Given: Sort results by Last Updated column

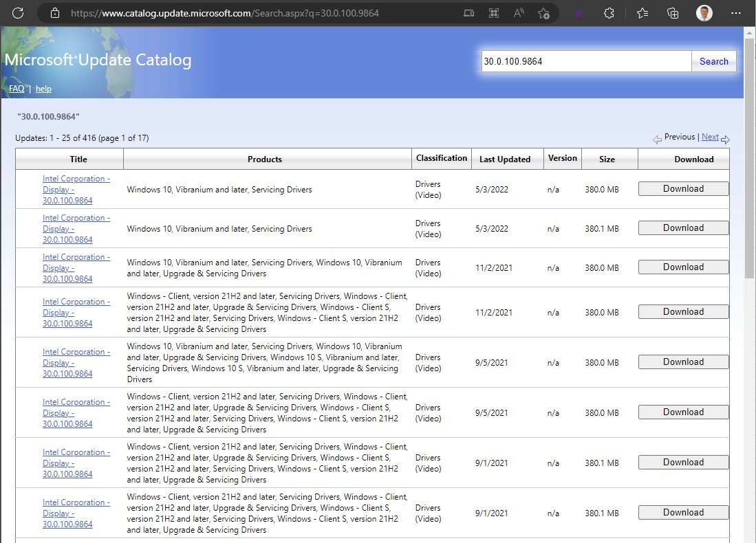Looking at the screenshot, I should 504,159.
